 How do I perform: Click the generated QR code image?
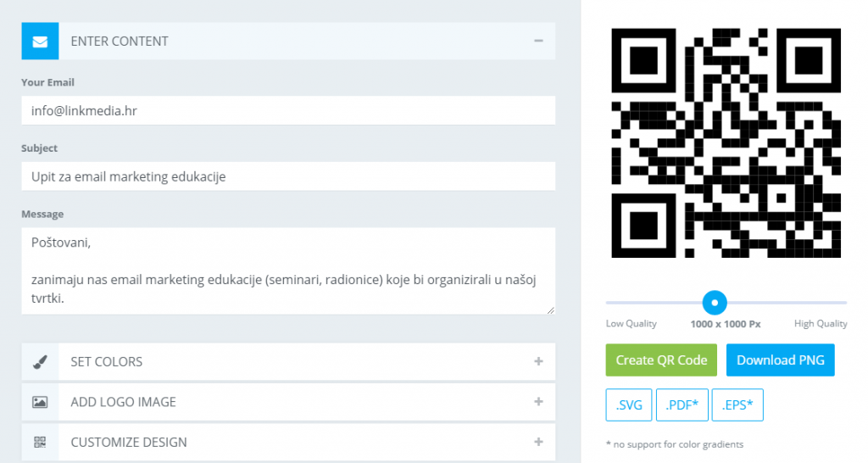point(726,142)
